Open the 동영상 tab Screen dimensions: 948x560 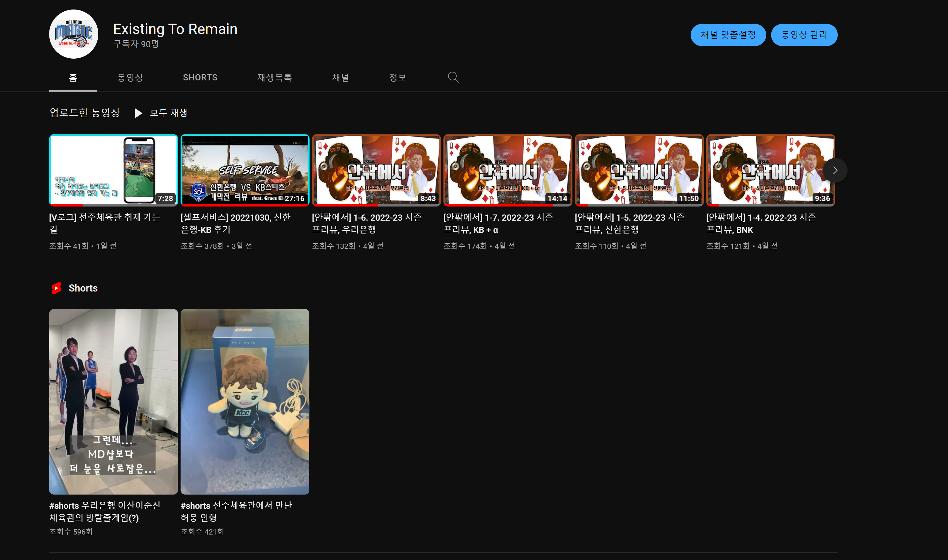pos(130,78)
